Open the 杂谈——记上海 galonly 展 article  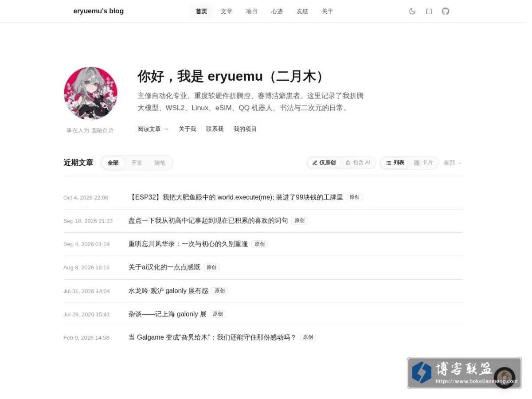click(x=168, y=314)
